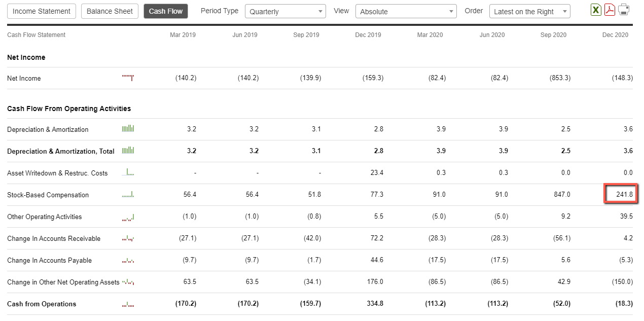Download statement as PDF icon
This screenshot has width=644, height=321.
point(610,10)
